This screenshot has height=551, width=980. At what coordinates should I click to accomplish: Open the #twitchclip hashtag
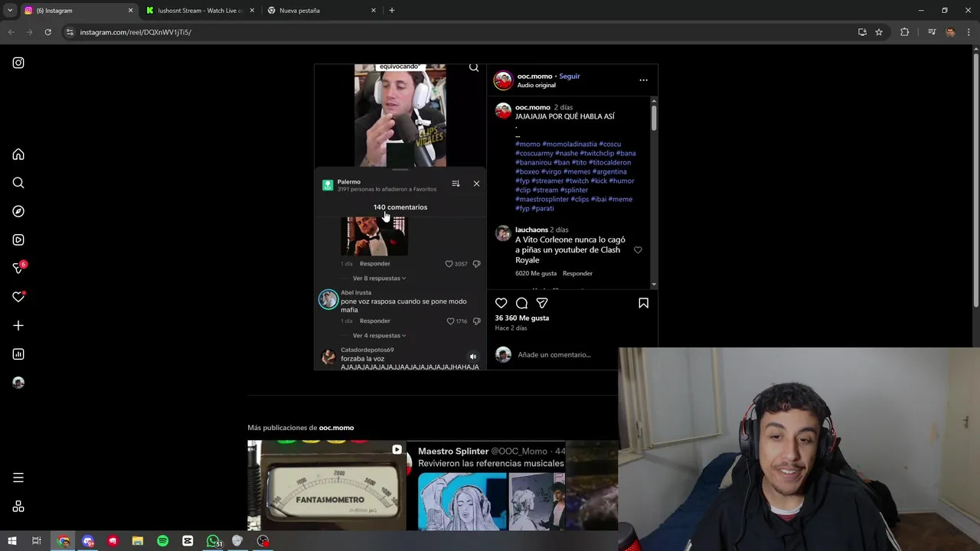[x=596, y=153]
